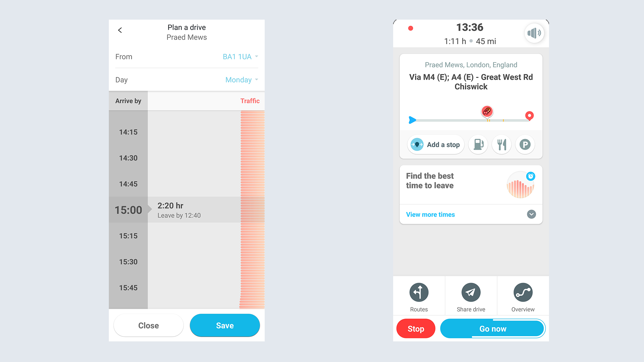
Task: Expand the chevron on more times
Action: click(531, 214)
